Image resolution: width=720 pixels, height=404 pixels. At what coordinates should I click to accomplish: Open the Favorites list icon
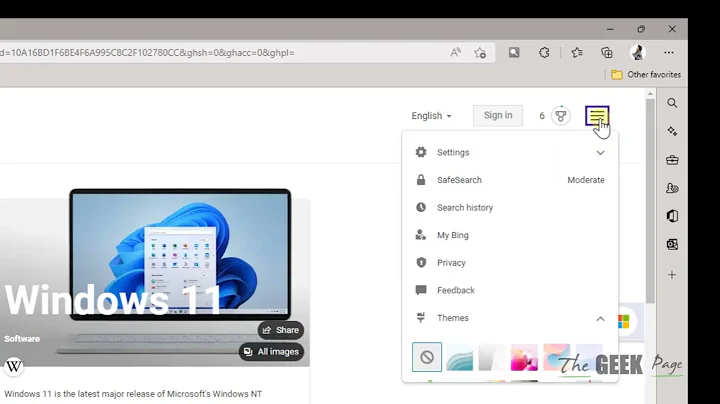point(577,53)
